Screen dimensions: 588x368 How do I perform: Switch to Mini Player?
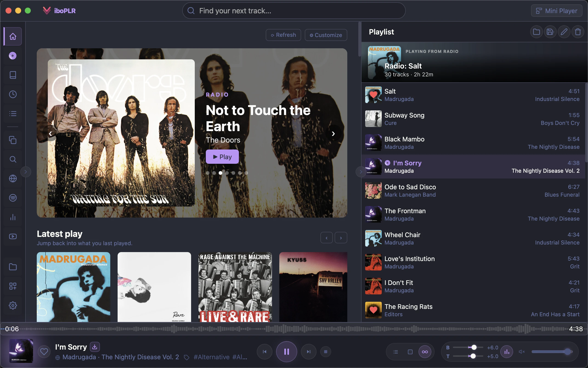556,11
